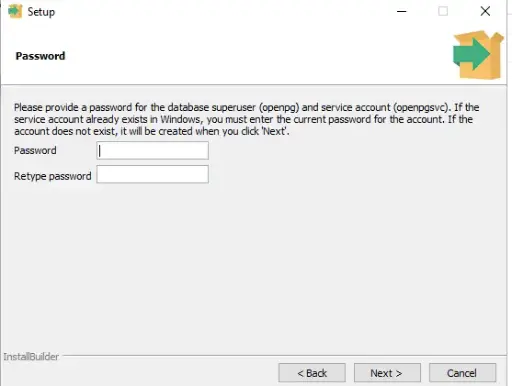
Task: Go to the previous step with Back
Action: click(x=312, y=373)
